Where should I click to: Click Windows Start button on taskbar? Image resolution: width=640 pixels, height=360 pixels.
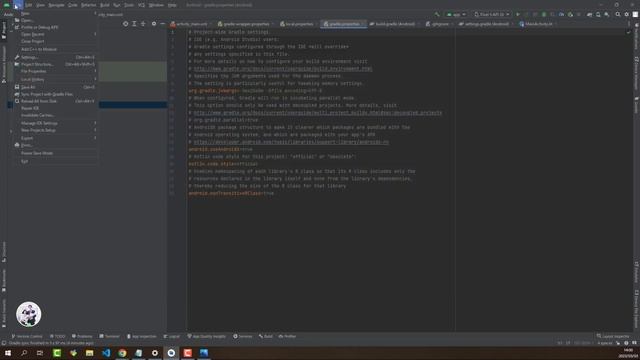8,353
